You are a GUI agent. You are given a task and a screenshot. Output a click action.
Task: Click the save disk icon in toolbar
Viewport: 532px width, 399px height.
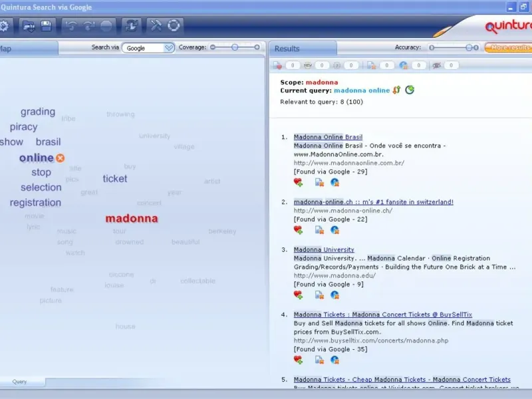tap(46, 26)
